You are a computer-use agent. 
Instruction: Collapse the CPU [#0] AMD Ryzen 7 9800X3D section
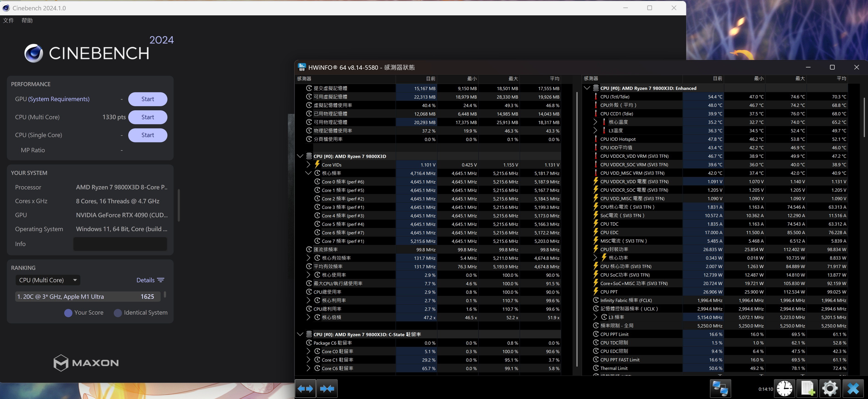pos(300,156)
